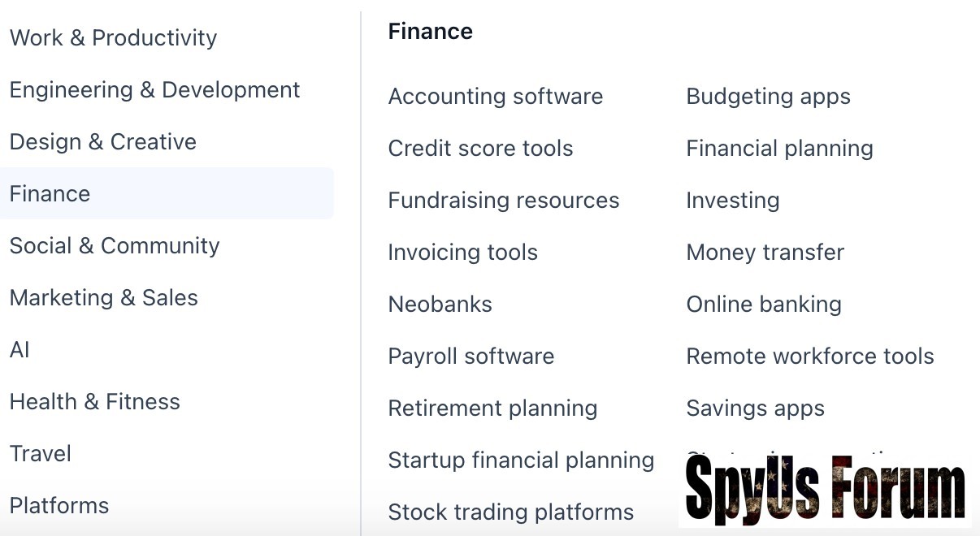The height and width of the screenshot is (536, 980).
Task: Open the Platforms category
Action: click(x=59, y=506)
